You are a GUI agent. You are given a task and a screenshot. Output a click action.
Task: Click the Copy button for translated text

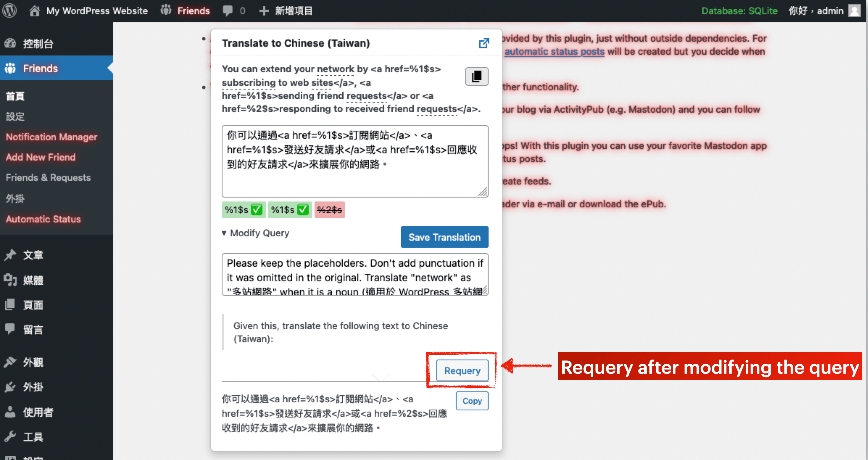[472, 401]
